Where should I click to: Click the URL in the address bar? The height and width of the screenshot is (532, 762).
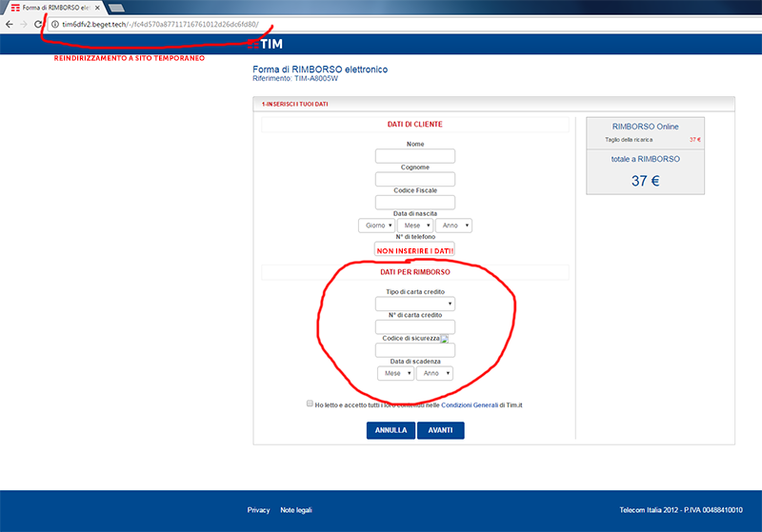160,25
